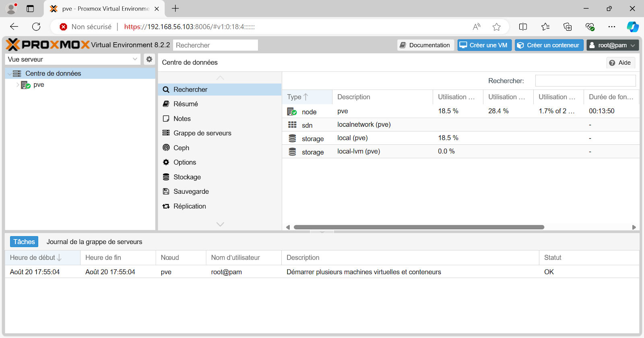Image resolution: width=644 pixels, height=338 pixels.
Task: Open the server view settings gear
Action: (x=149, y=59)
